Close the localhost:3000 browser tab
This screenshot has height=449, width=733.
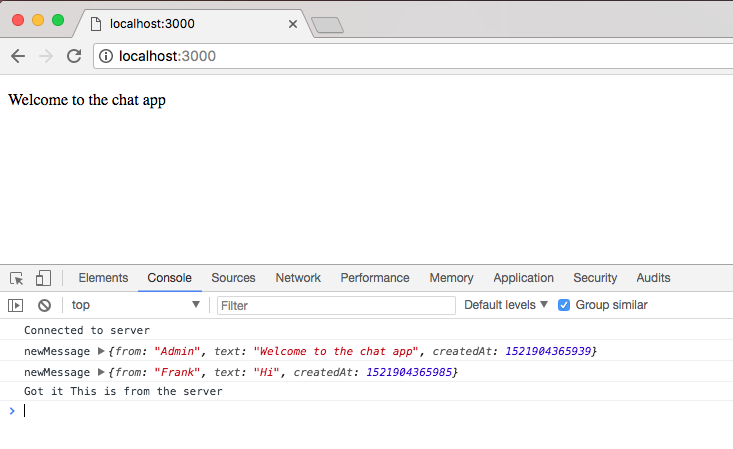(x=293, y=23)
